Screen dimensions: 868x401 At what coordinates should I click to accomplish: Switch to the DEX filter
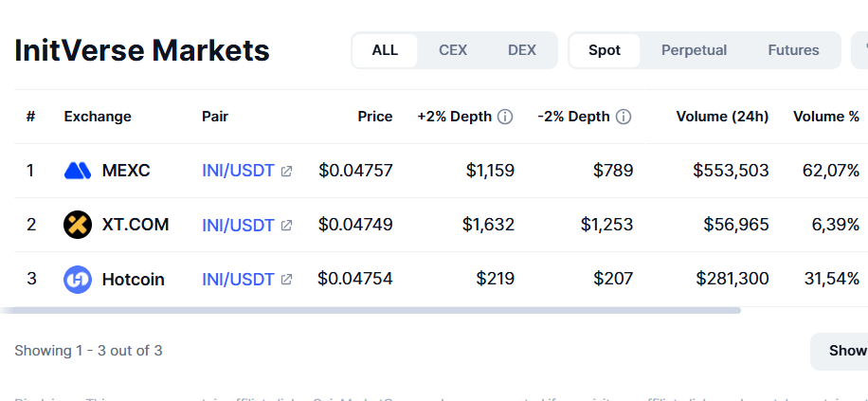[x=522, y=50]
